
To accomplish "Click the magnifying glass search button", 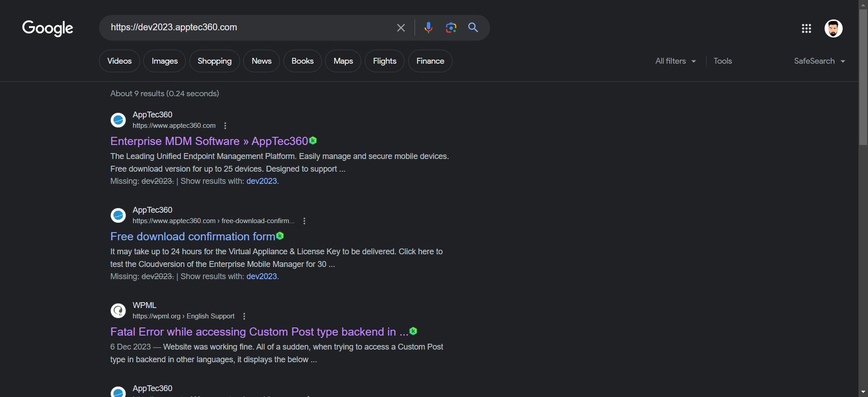I will (473, 28).
